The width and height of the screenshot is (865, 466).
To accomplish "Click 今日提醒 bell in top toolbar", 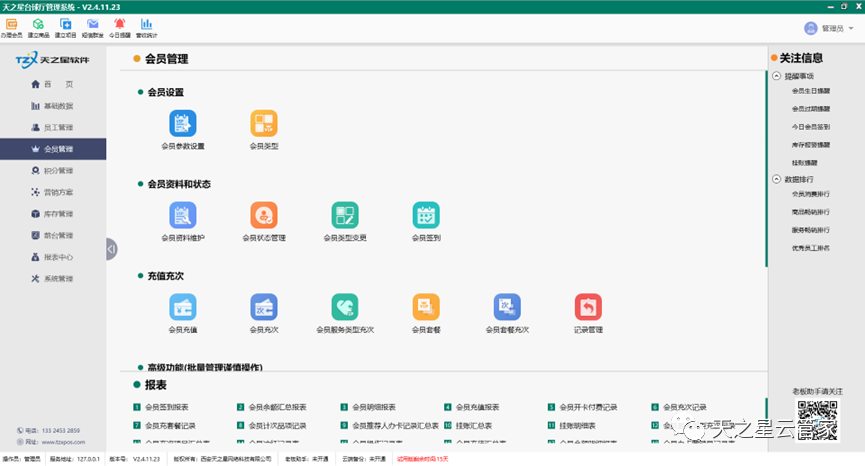I will pyautogui.click(x=119, y=26).
